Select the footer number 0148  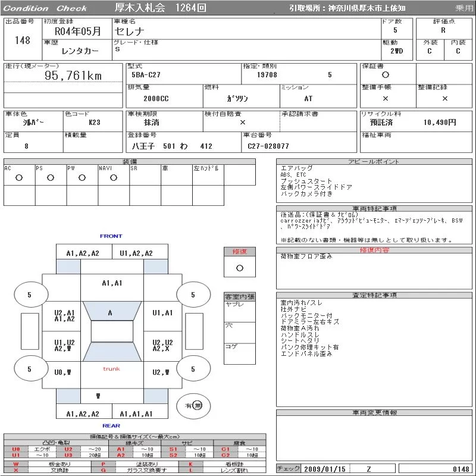pos(461,469)
